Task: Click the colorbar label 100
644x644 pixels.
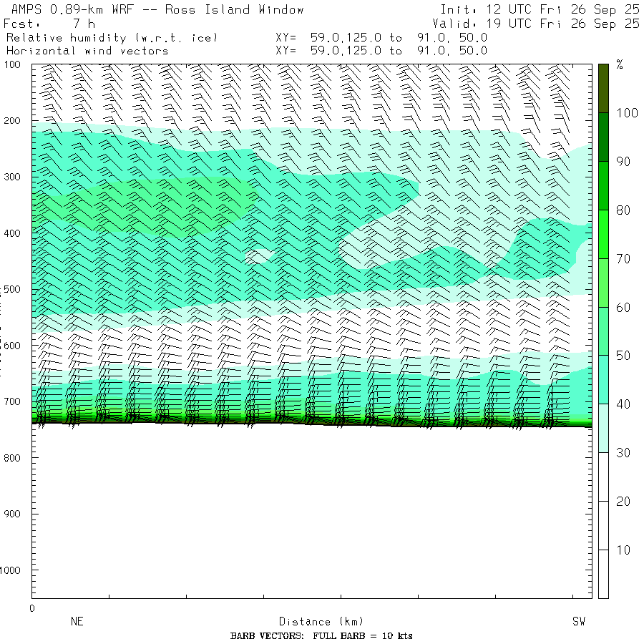Action: (x=627, y=113)
